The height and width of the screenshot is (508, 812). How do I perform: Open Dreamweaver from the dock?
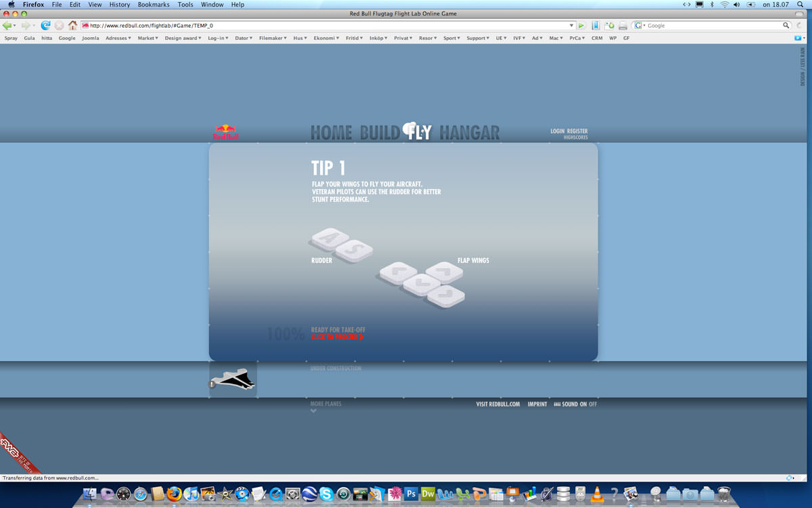click(428, 494)
